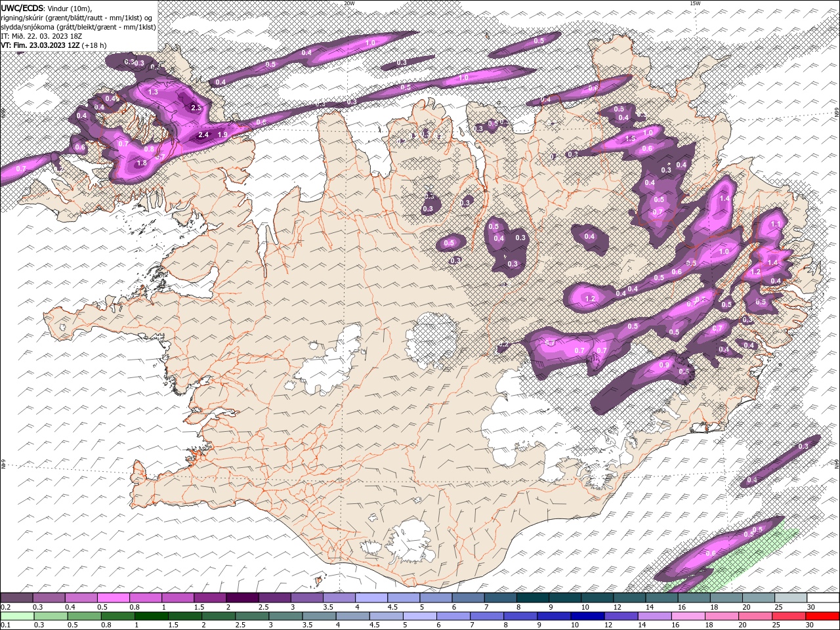Click the crimson rain swatch labeled 25
The width and height of the screenshot is (840, 630).
[789, 616]
